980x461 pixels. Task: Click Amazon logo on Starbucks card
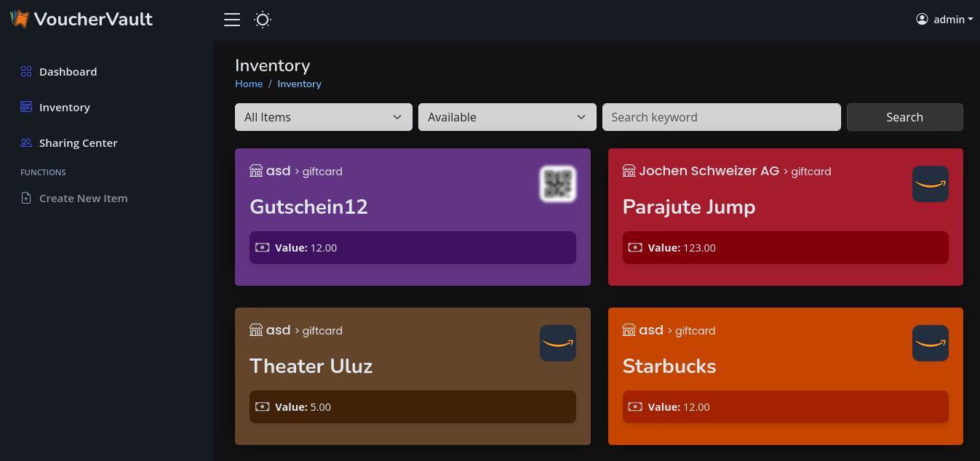pos(931,343)
